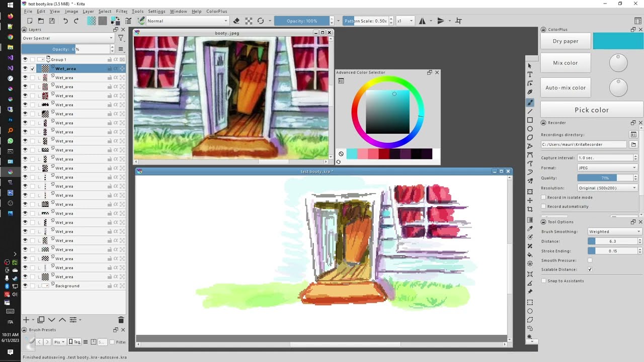Screen dimensions: 644x362
Task: Click the Dry paper button
Action: point(566,41)
